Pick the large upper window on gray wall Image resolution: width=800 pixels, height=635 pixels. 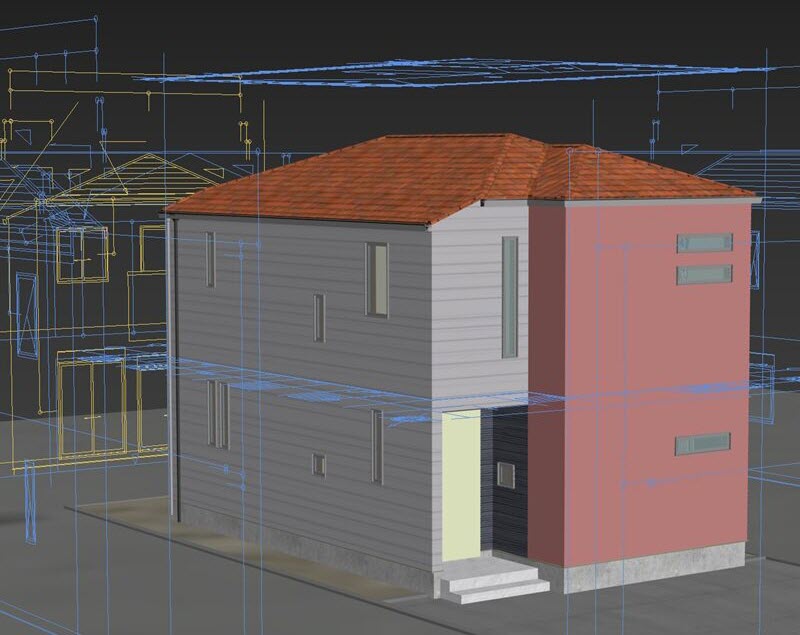376,279
